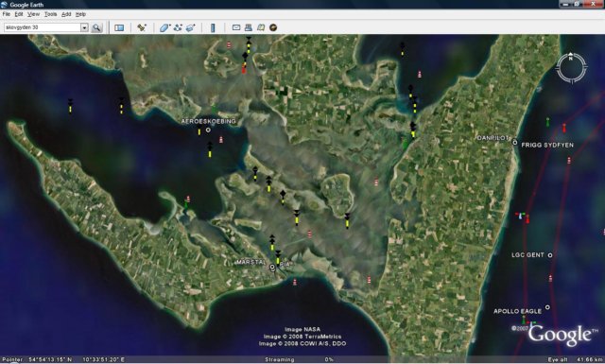The height and width of the screenshot is (364, 605).
Task: Select the Add Image Overlay tool
Action: tap(191, 27)
